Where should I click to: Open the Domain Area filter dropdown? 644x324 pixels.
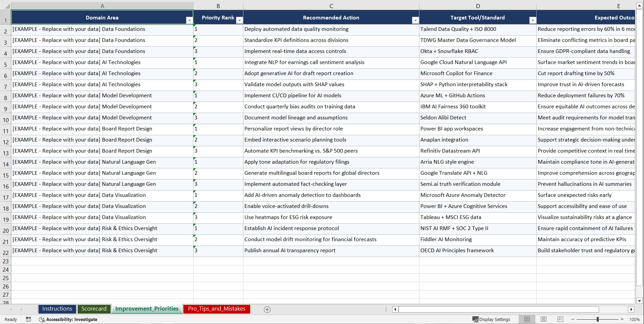[x=190, y=20]
